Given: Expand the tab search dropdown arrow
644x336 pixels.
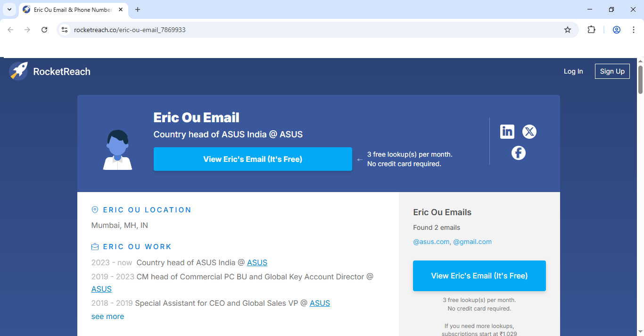Looking at the screenshot, I should pos(9,9).
